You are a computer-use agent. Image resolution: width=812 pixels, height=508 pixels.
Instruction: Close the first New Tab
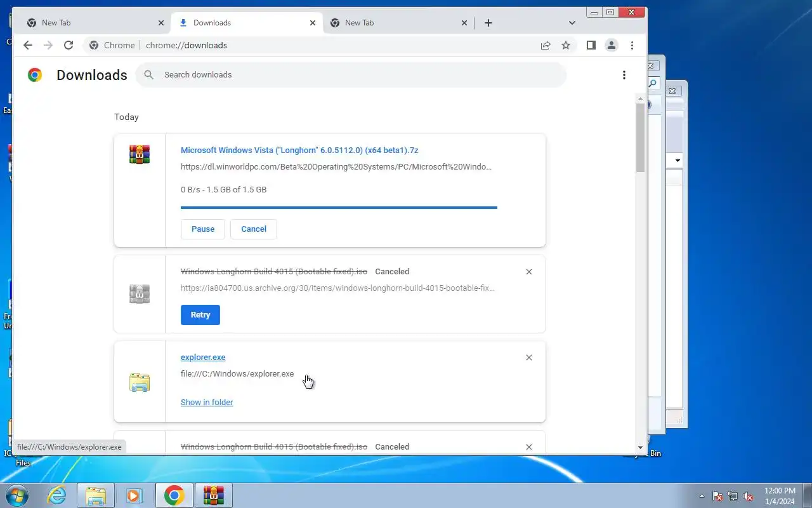click(x=160, y=23)
